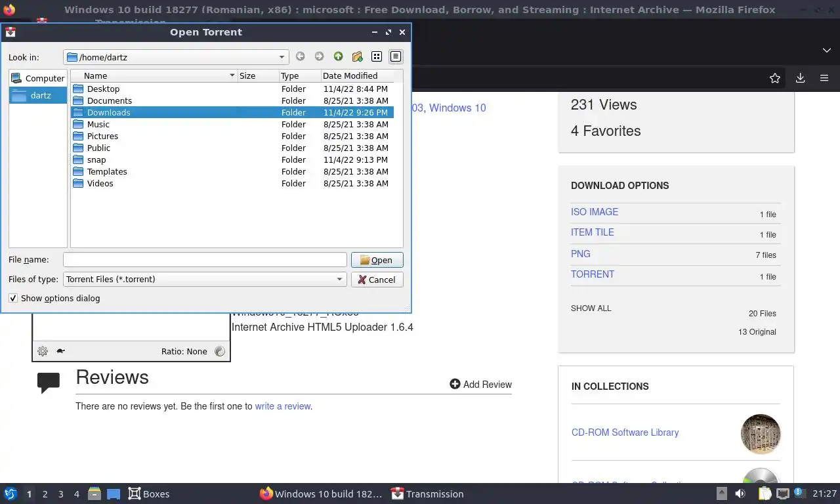Click SHOW ALL files link
This screenshot has width=840, height=504.
[x=591, y=308]
